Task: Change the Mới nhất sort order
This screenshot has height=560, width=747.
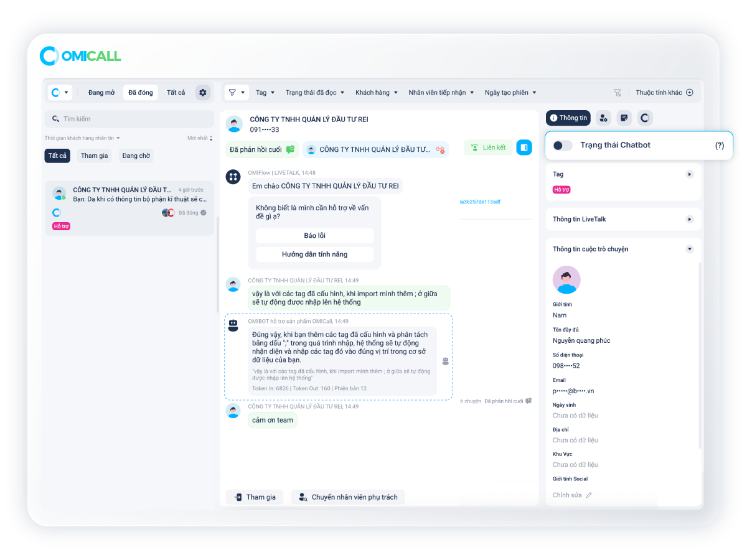Action: [200, 138]
